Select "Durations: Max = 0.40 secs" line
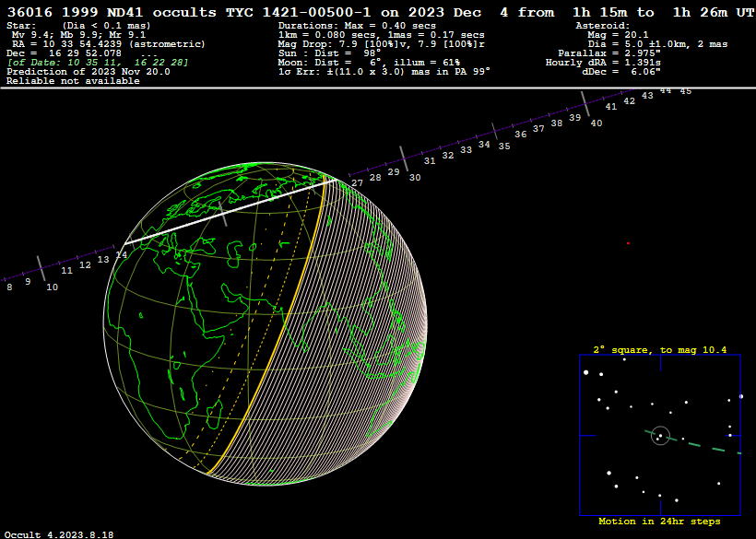The image size is (756, 539). (x=357, y=26)
